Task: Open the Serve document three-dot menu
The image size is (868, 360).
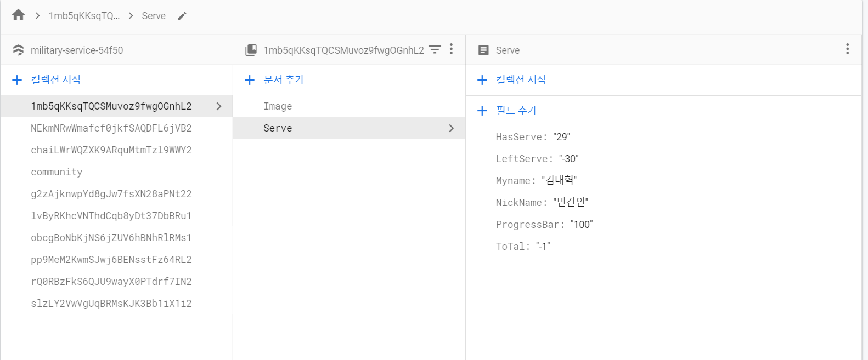Action: [847, 49]
